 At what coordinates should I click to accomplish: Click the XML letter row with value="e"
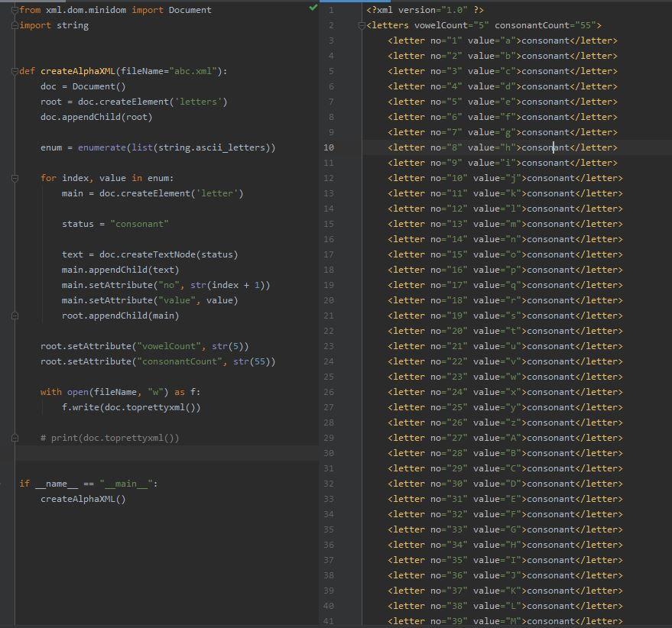point(503,102)
